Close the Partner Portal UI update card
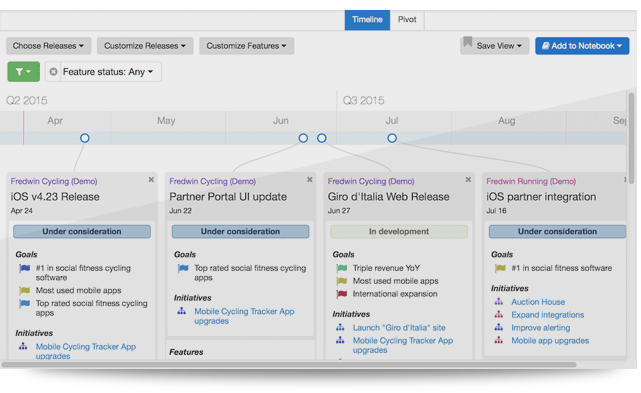The image size is (641, 393). click(x=310, y=180)
